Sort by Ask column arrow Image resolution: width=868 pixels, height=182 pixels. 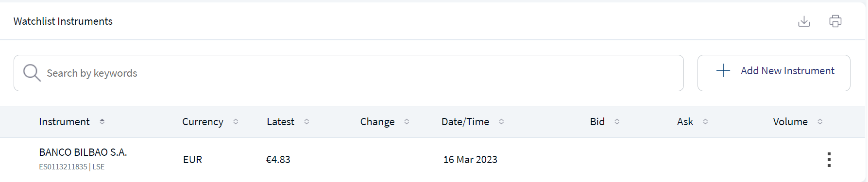tap(705, 122)
